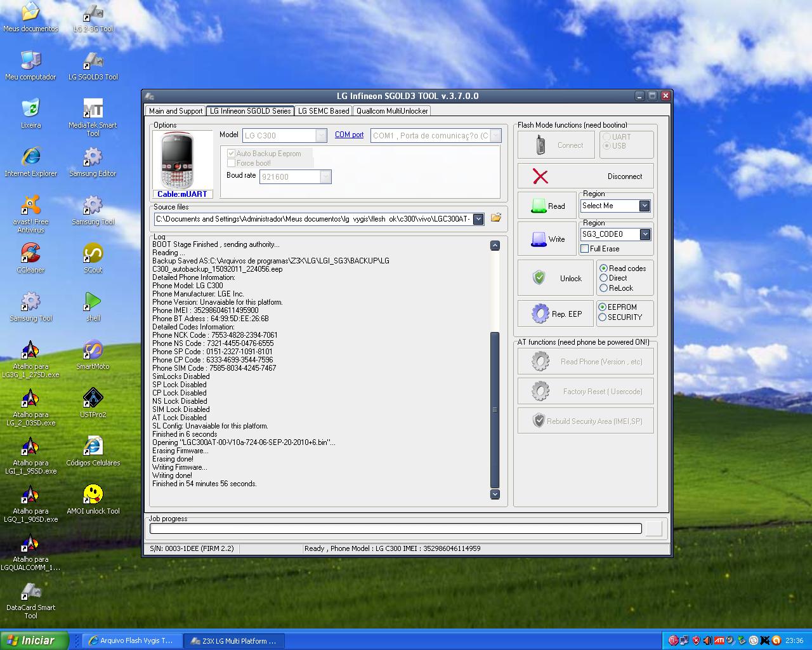Expand the SG3_CODE0 region dropdown

[645, 234]
